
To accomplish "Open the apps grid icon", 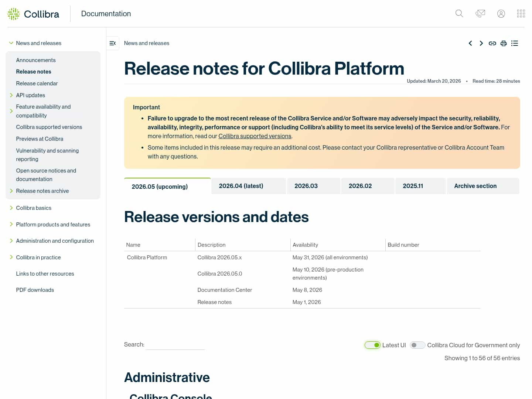I will 521,14.
